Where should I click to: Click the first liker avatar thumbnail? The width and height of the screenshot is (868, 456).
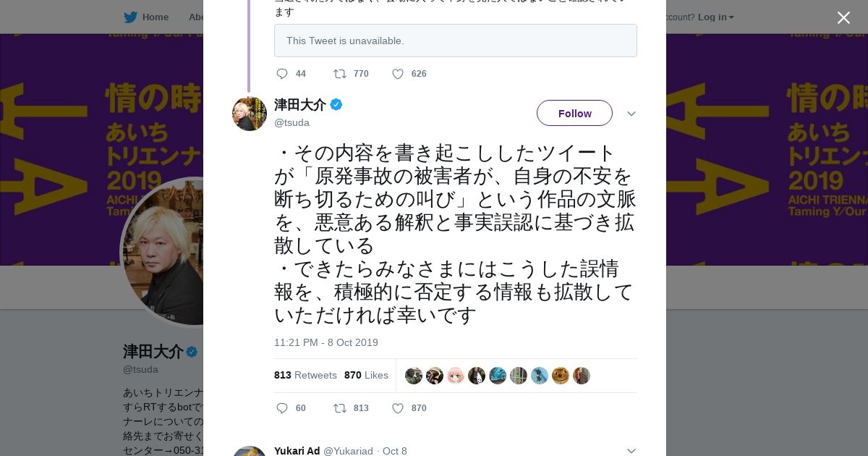pos(414,376)
